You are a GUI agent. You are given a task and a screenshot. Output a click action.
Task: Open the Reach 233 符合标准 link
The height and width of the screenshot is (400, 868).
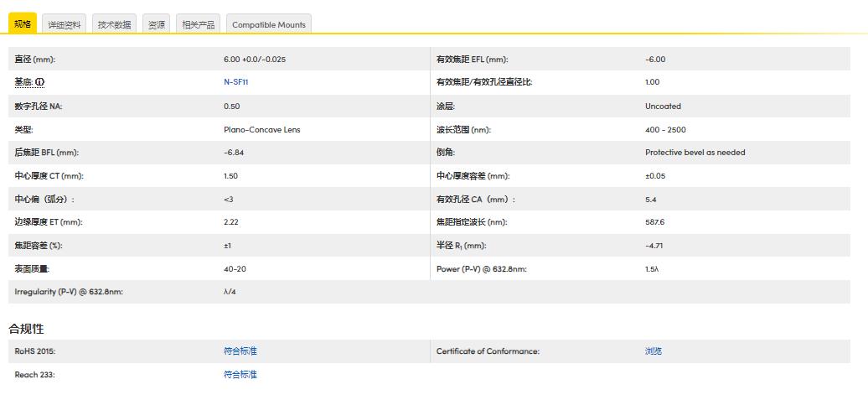[x=240, y=375]
